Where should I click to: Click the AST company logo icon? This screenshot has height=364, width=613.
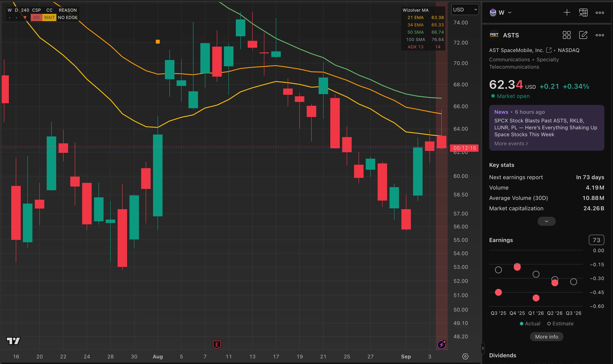(494, 35)
